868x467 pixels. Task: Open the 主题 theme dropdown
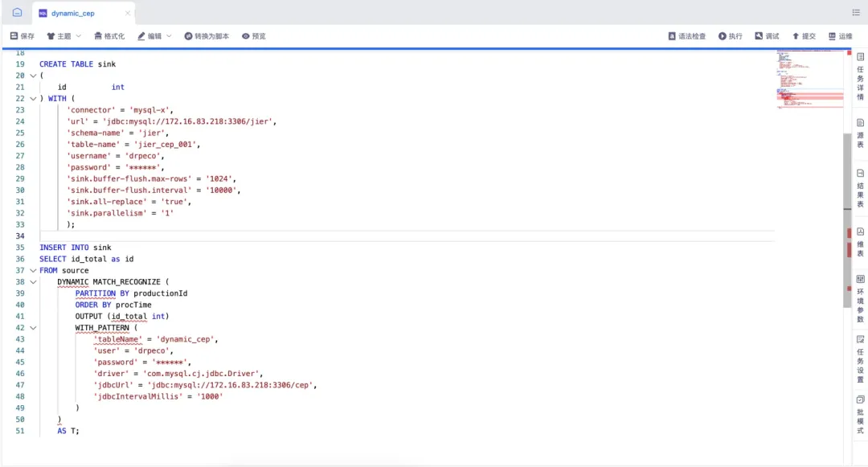click(x=62, y=35)
